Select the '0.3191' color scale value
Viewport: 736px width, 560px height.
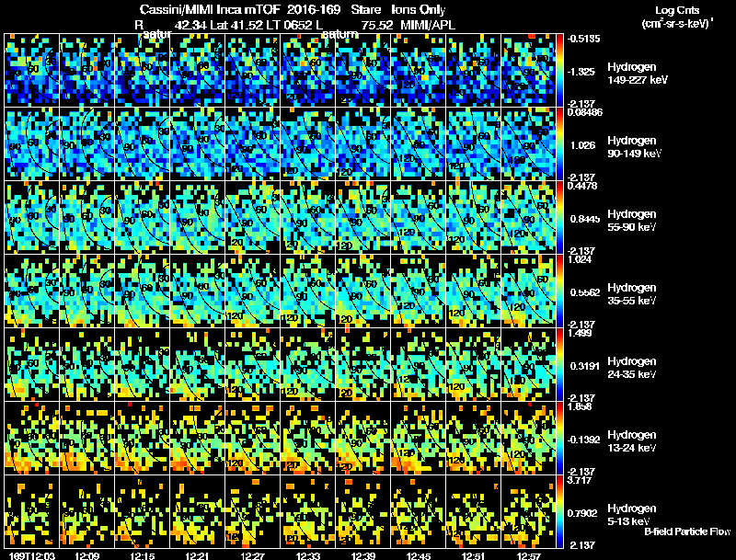point(585,366)
